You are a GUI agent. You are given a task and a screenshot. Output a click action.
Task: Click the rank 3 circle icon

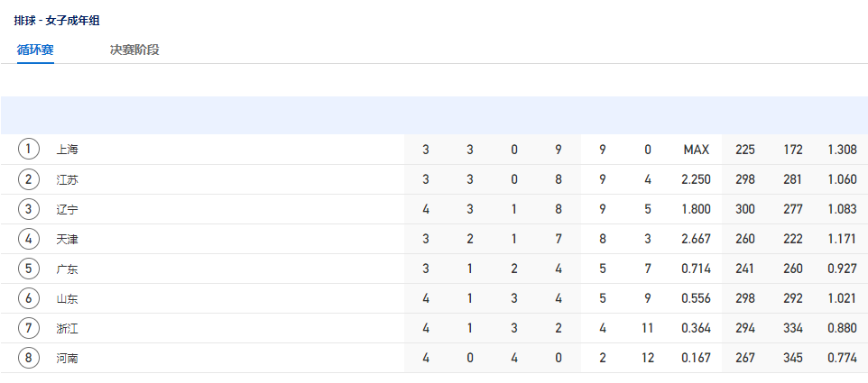[x=29, y=209]
